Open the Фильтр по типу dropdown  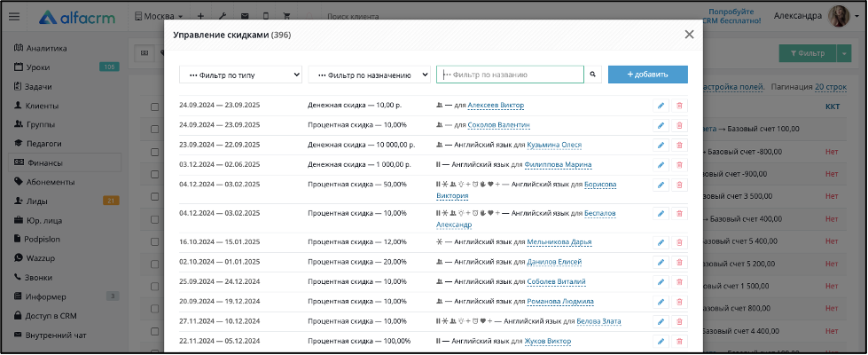pos(241,75)
